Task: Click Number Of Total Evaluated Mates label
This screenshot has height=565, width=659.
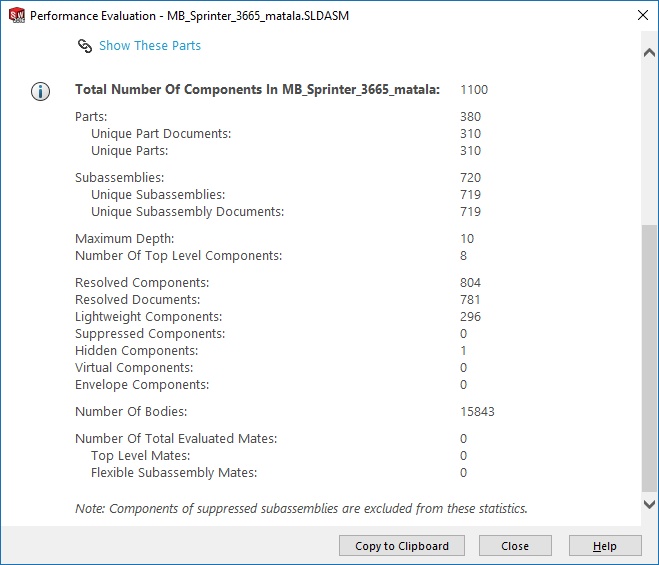Action: tap(176, 438)
